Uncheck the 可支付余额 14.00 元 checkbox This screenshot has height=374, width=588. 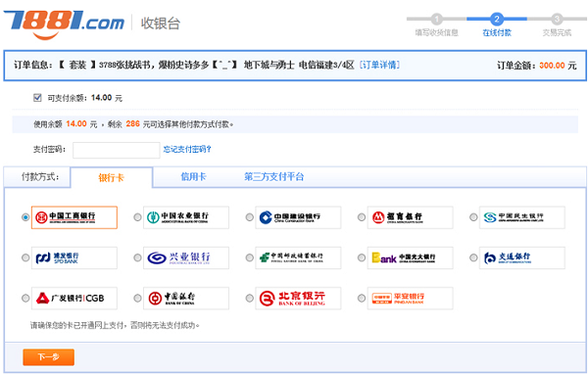37,98
